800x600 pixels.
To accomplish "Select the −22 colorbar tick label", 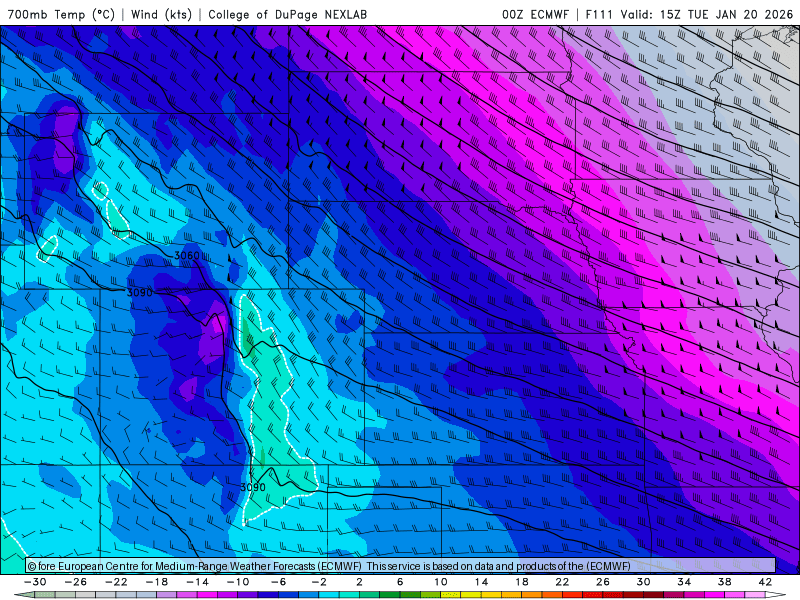I will pos(116,582).
